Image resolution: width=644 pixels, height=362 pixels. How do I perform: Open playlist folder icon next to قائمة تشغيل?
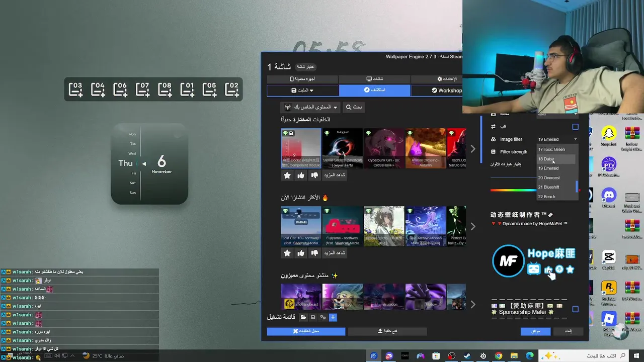303,317
